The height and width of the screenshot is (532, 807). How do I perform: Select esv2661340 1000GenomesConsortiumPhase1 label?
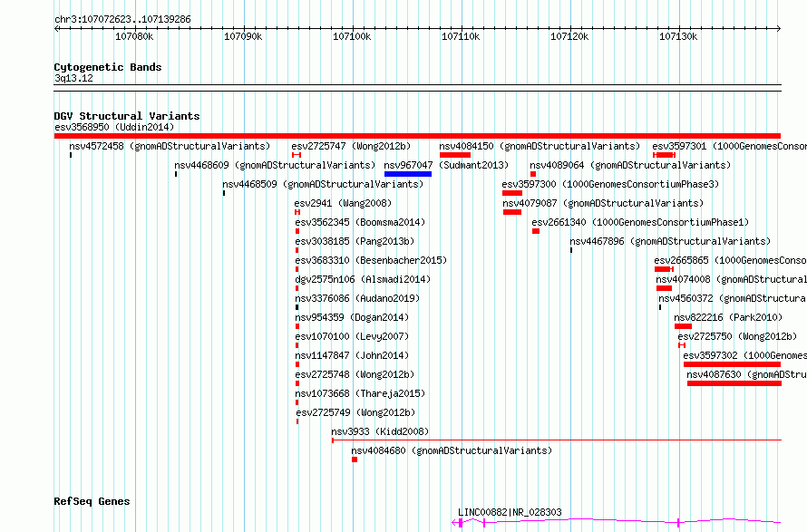pyautogui.click(x=640, y=222)
